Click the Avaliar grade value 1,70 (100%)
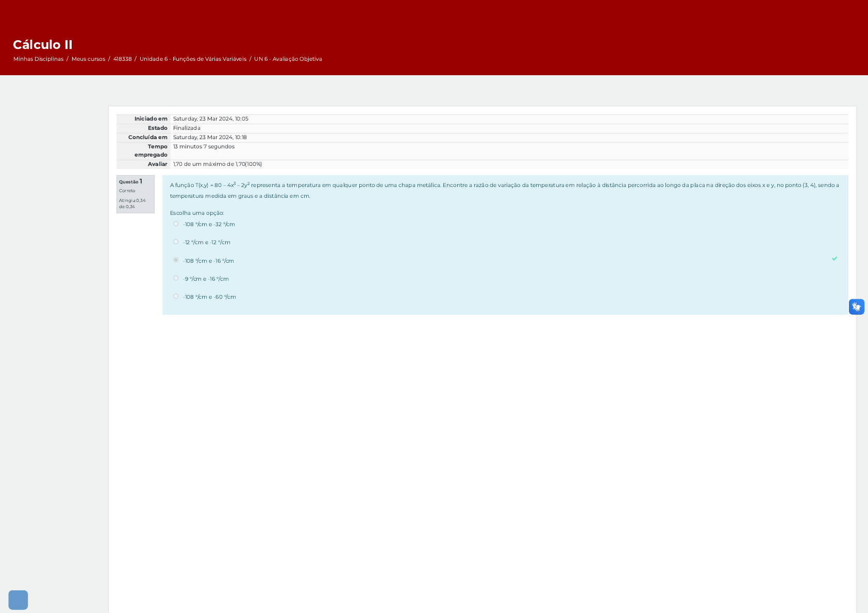The image size is (868, 613). point(217,164)
